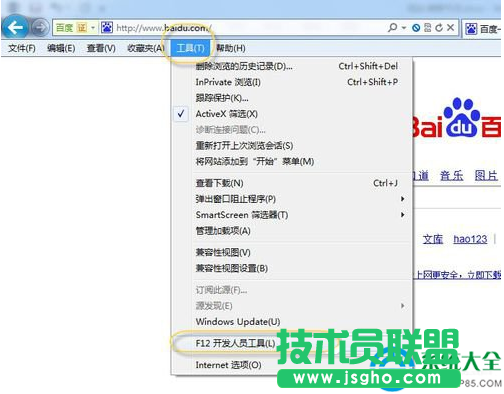
Task: Open 兼容性视图设置(B)
Action: (292, 268)
